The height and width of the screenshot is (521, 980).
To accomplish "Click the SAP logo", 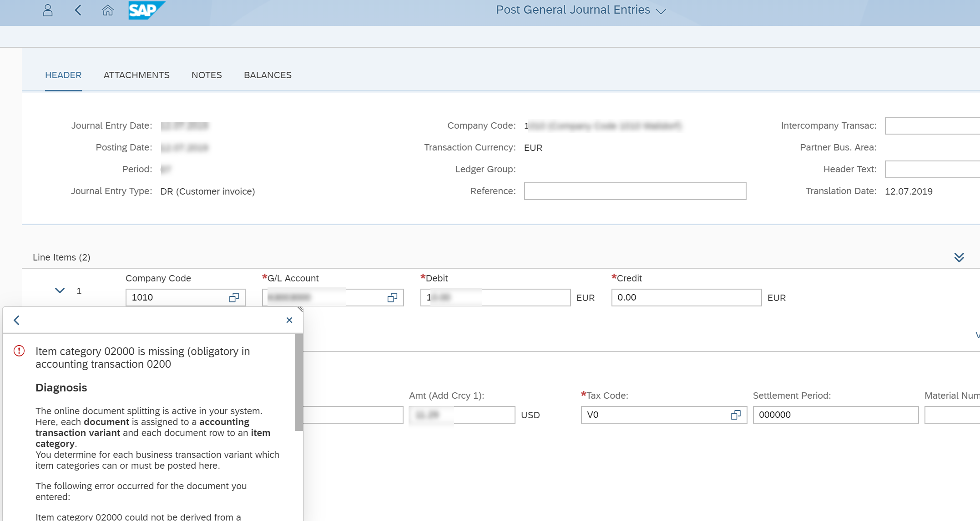I will click(146, 10).
